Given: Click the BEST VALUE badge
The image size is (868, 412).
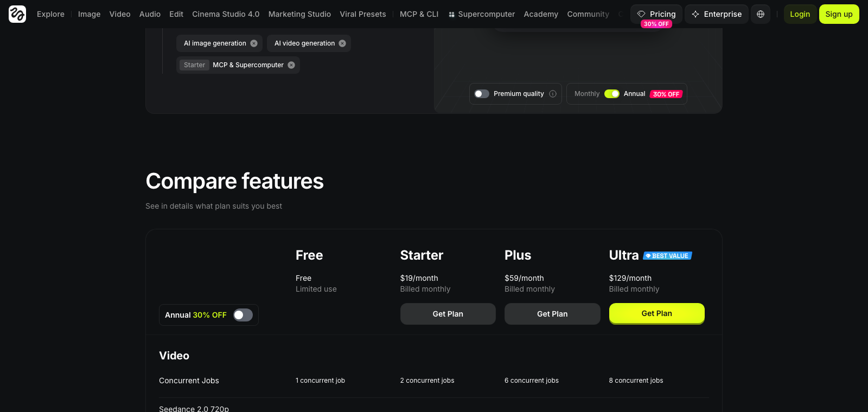Looking at the screenshot, I should click(x=667, y=256).
